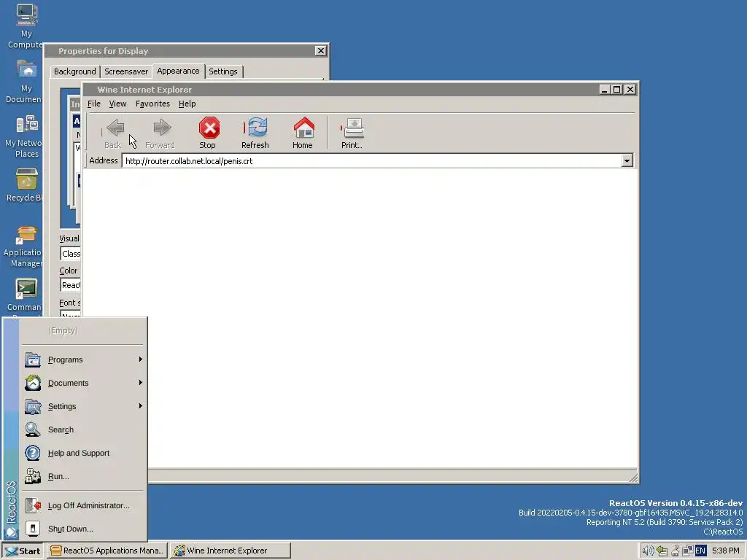Stop loading the page with the Stop icon
This screenshot has width=747, height=560.
click(x=209, y=128)
